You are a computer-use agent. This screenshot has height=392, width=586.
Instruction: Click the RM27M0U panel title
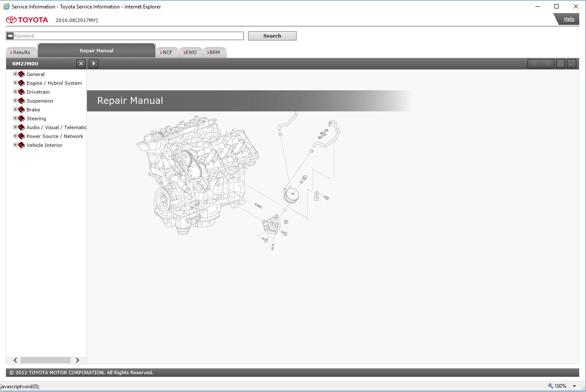point(25,64)
